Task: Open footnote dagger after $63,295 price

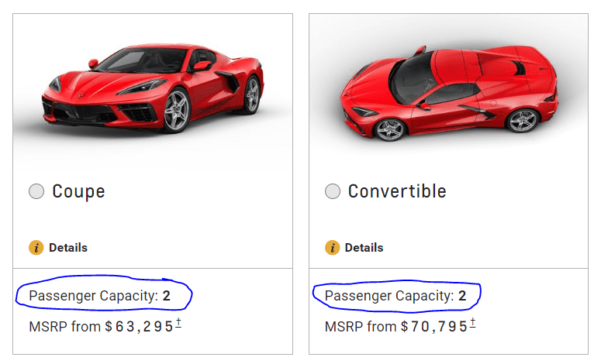Action: tap(178, 323)
